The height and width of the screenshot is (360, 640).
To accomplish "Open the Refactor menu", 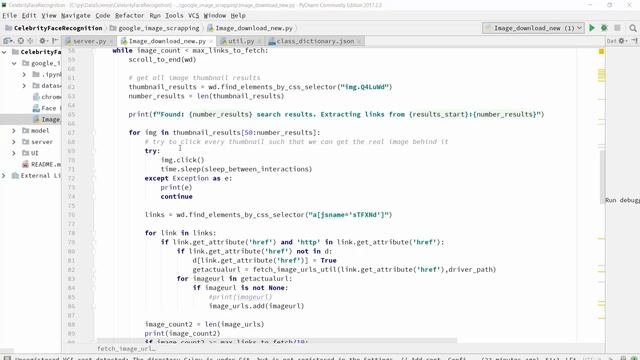I will [129, 16].
